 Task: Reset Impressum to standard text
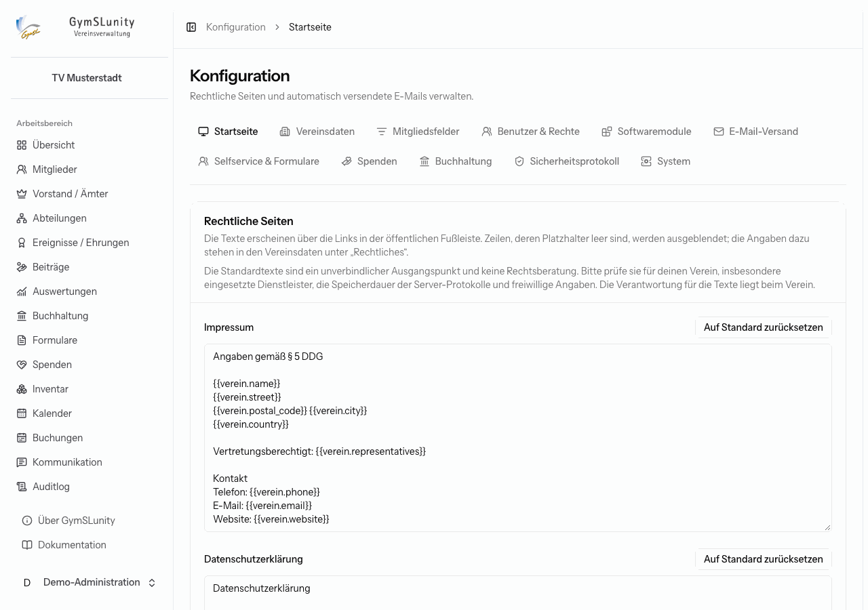point(764,327)
